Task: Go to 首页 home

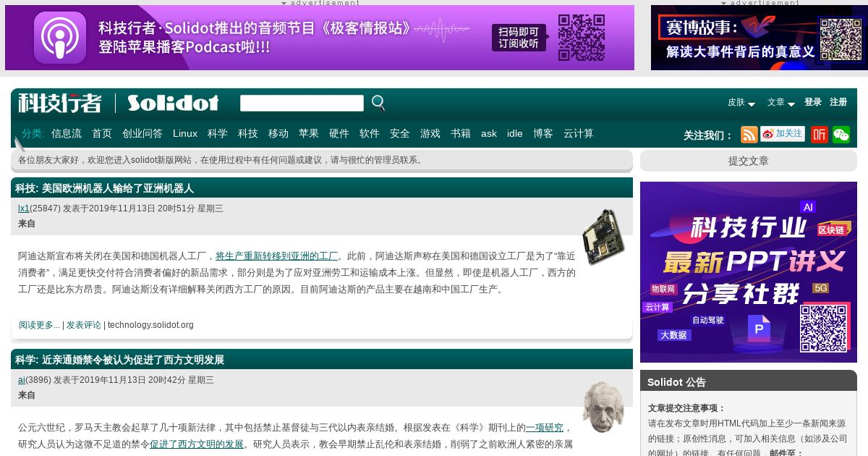Action: pos(102,134)
